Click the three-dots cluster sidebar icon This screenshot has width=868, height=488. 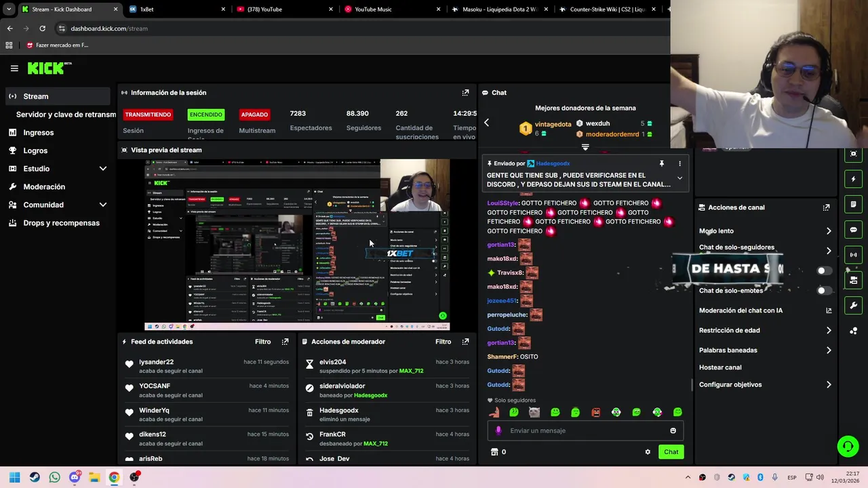tap(853, 331)
